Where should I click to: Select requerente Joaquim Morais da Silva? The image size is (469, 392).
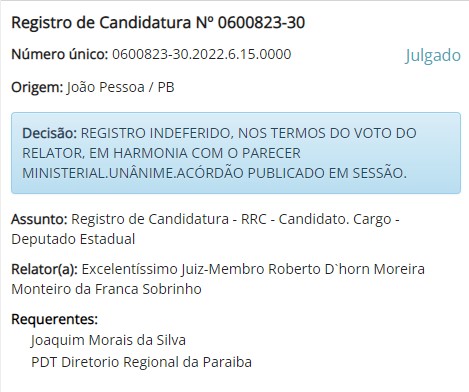coord(108,340)
